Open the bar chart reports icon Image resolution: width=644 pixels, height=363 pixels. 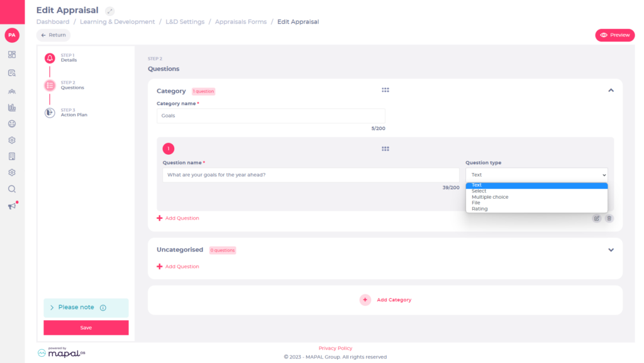coord(12,108)
